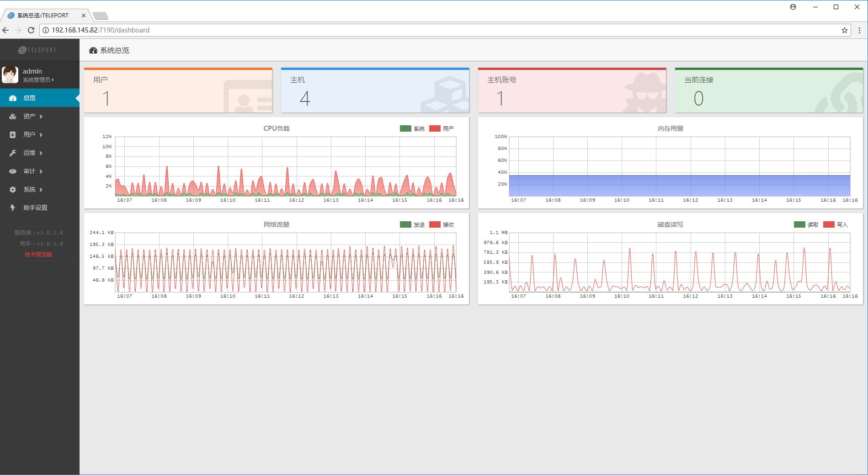Expand the 资产 menu chevron
Viewport: 868px width, 475px height.
click(41, 117)
